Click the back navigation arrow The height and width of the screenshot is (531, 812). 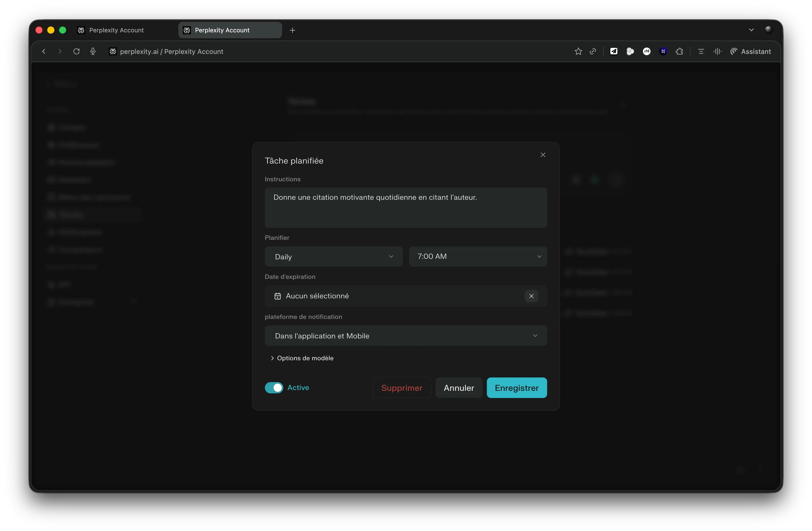point(44,52)
